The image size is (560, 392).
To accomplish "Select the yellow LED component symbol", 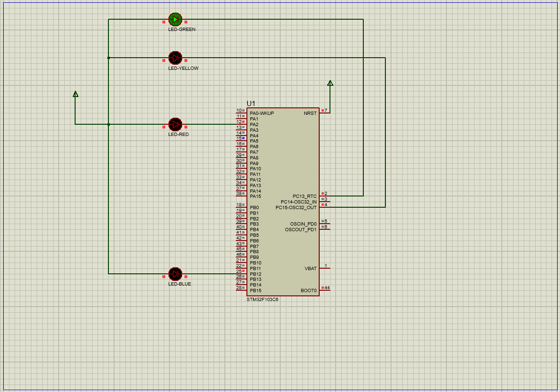I will point(175,58).
